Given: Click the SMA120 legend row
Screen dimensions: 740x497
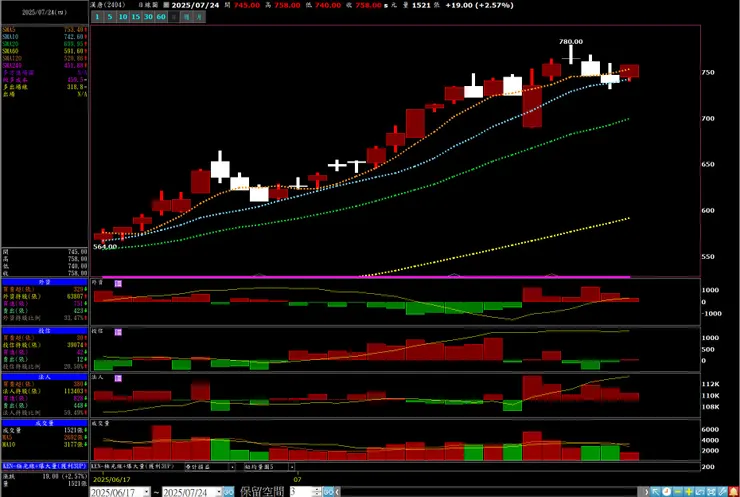Looking at the screenshot, I should [x=44, y=58].
